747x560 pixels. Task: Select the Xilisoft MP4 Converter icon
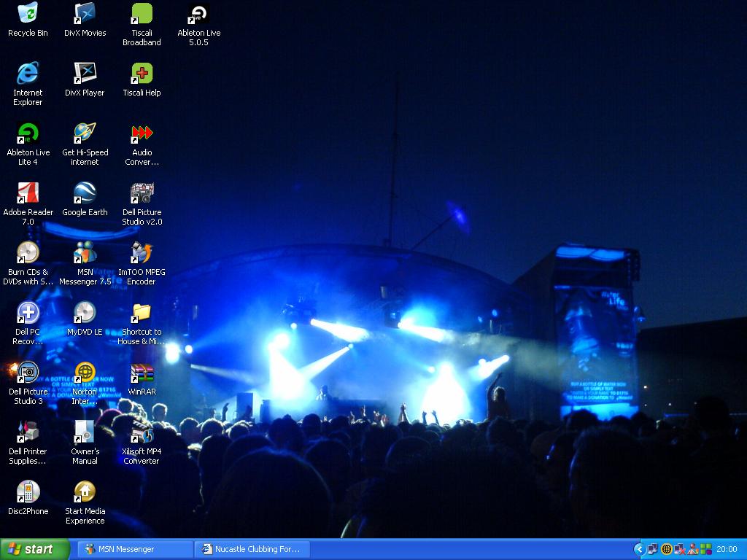(x=142, y=434)
